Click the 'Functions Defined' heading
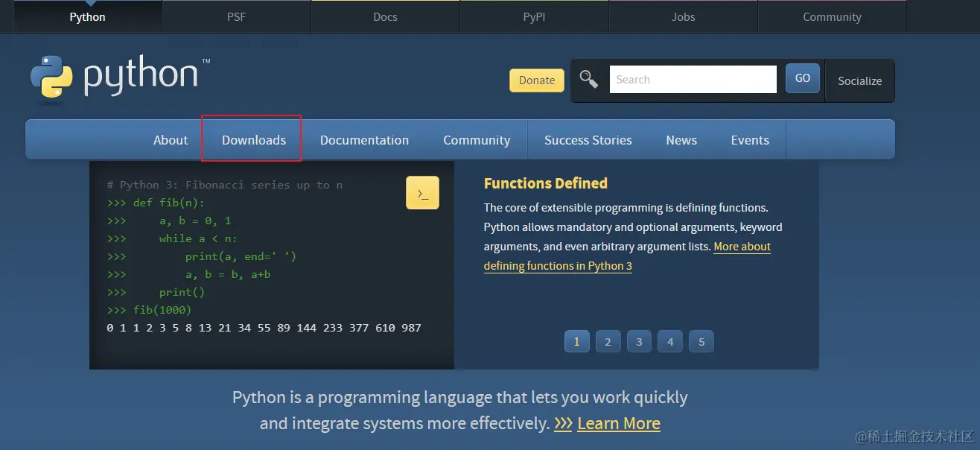This screenshot has width=980, height=450. tap(546, 183)
